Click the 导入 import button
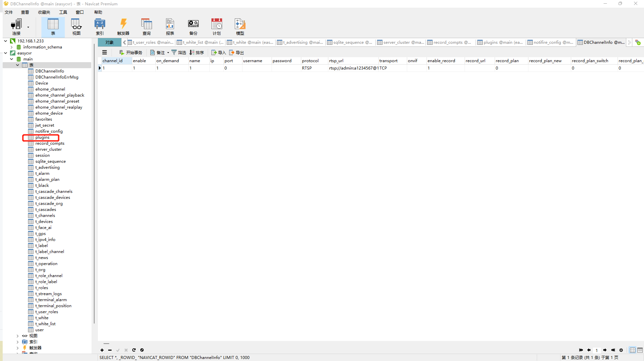 (219, 52)
